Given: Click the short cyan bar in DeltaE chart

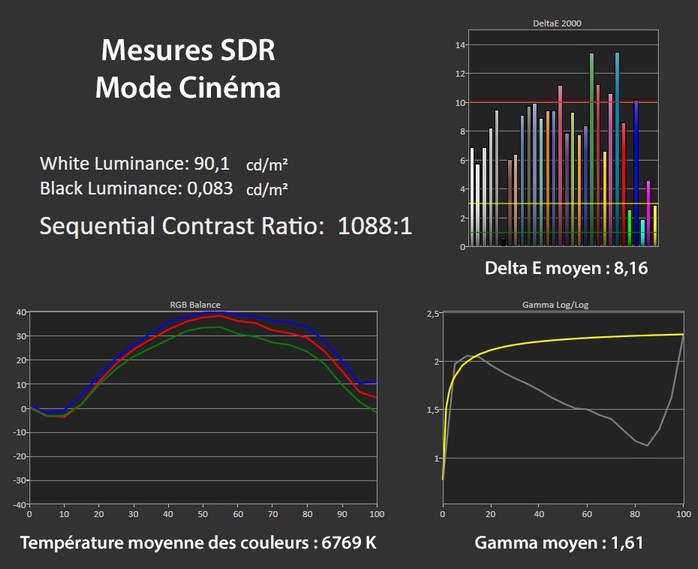Looking at the screenshot, I should 642,232.
